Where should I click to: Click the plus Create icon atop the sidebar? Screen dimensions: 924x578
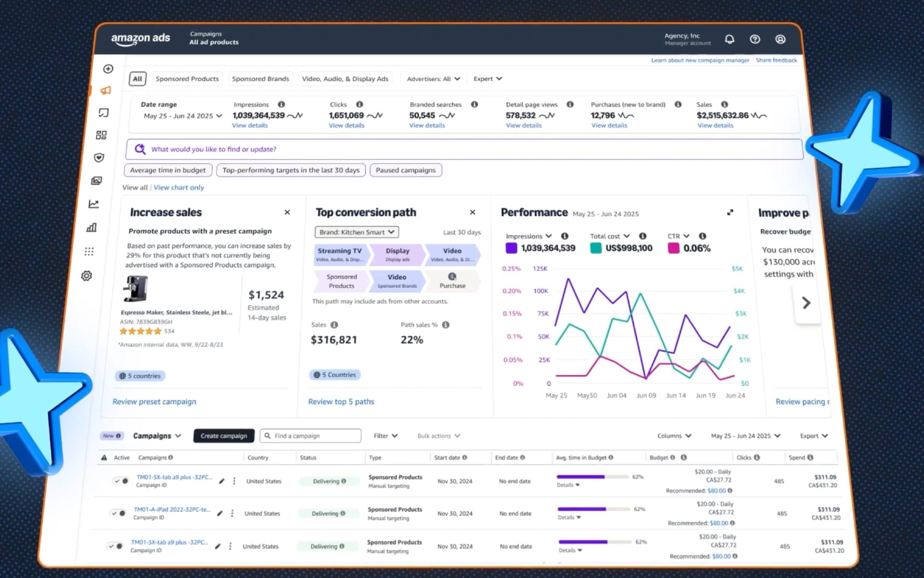click(107, 69)
